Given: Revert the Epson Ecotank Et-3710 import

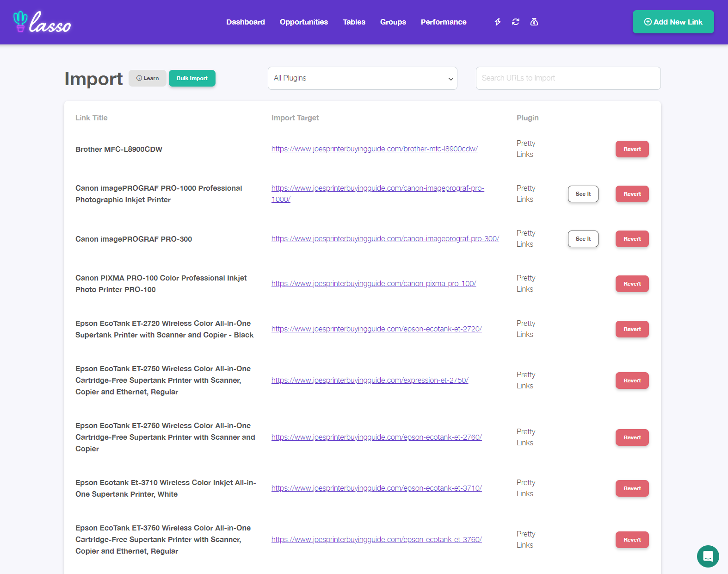Looking at the screenshot, I should [632, 488].
